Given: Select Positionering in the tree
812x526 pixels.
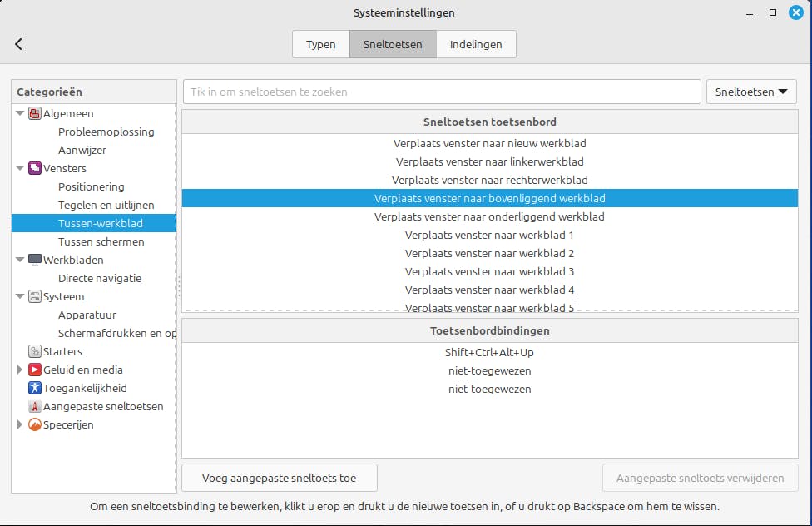Looking at the screenshot, I should pyautogui.click(x=92, y=186).
